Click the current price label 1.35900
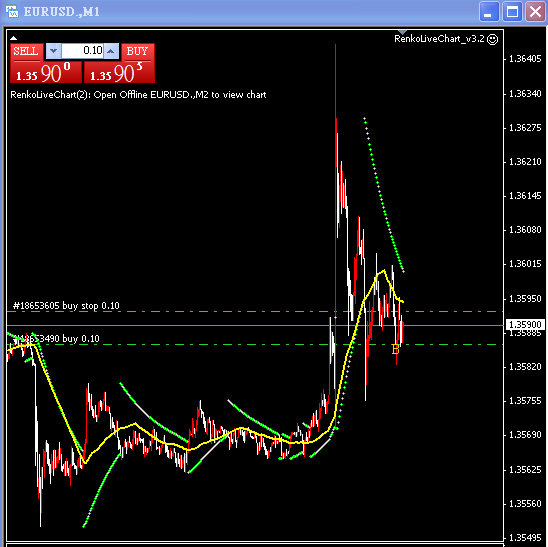548x547 pixels. tap(525, 325)
